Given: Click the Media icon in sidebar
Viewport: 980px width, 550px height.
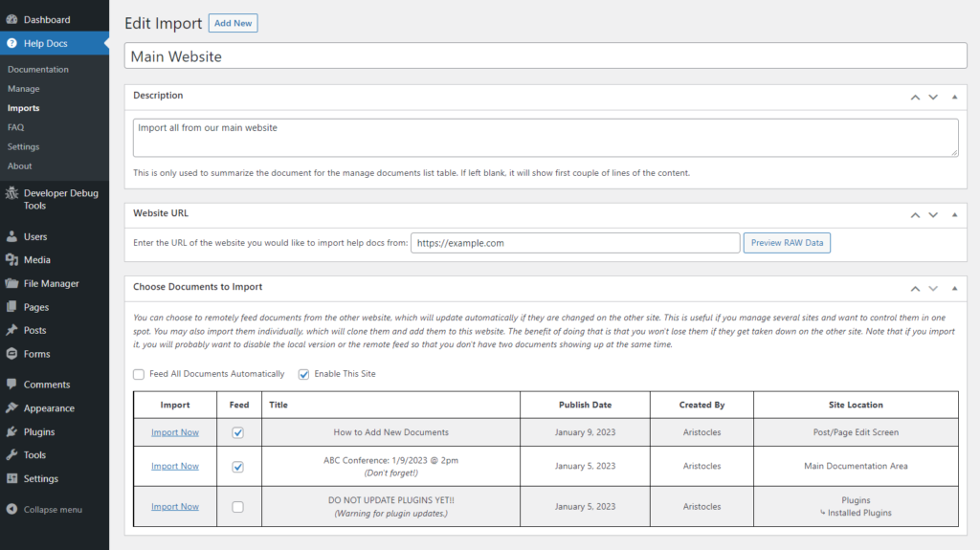Looking at the screenshot, I should tap(11, 259).
